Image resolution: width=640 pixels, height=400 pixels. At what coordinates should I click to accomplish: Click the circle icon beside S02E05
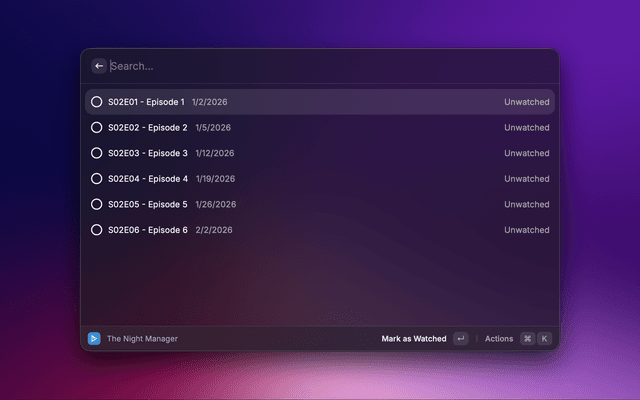click(97, 204)
